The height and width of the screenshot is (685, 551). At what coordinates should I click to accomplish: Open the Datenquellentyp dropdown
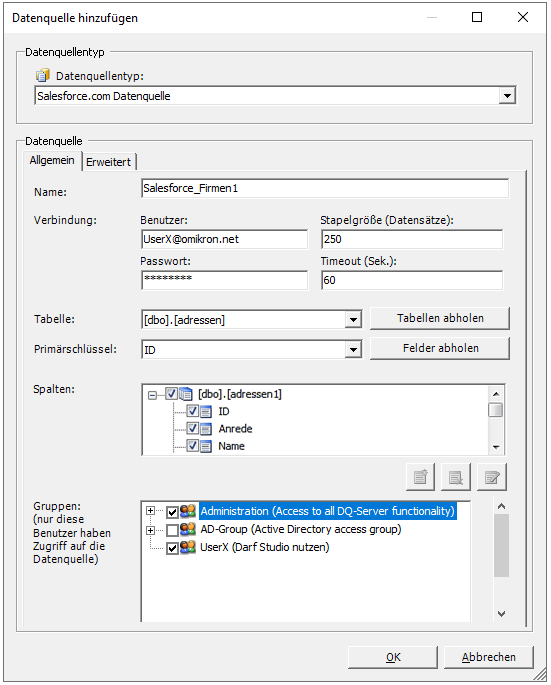click(507, 96)
